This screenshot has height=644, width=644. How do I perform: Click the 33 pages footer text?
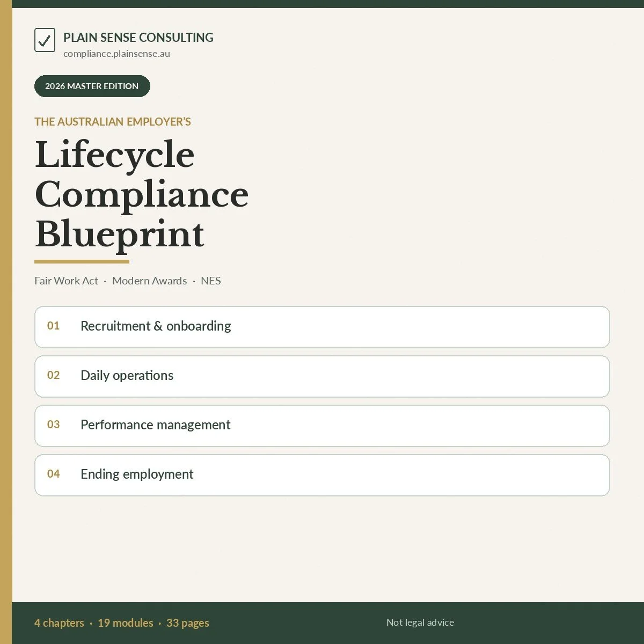click(188, 623)
